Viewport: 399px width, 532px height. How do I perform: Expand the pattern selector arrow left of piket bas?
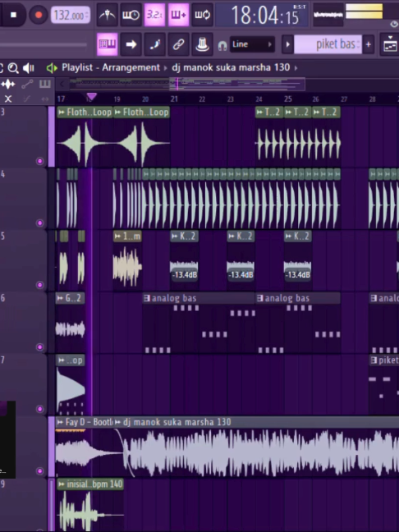tap(287, 44)
